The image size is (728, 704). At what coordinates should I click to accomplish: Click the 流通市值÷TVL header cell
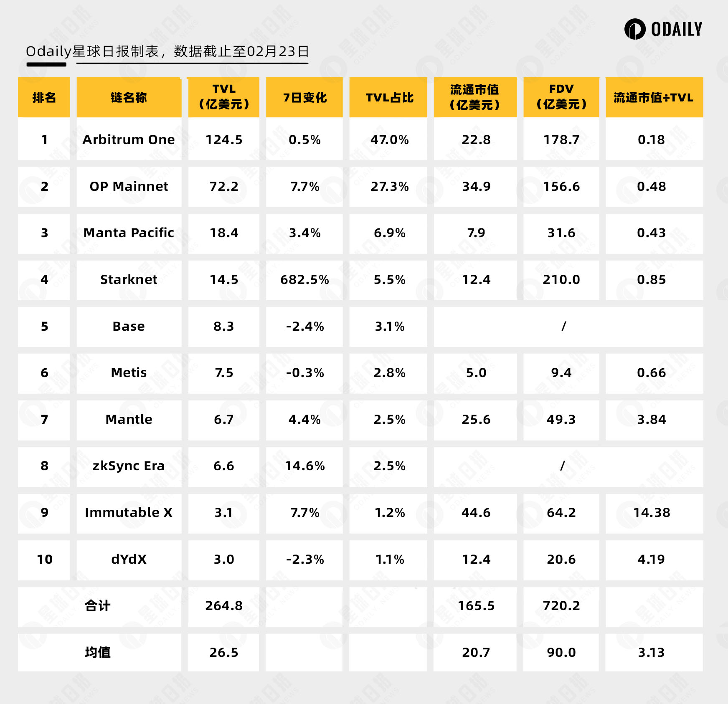tap(654, 97)
